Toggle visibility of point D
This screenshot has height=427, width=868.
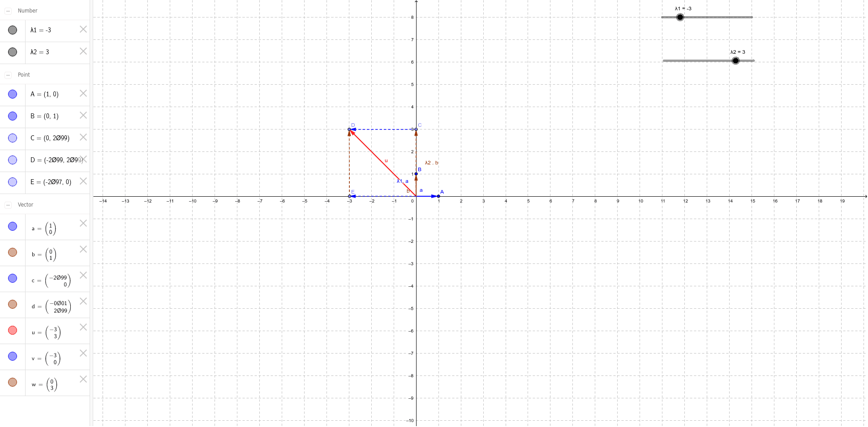pos(13,160)
